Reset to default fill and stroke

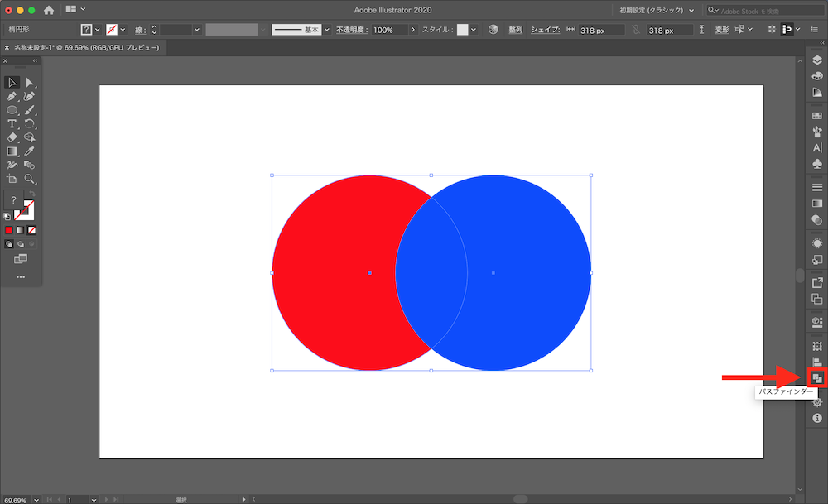[7, 216]
